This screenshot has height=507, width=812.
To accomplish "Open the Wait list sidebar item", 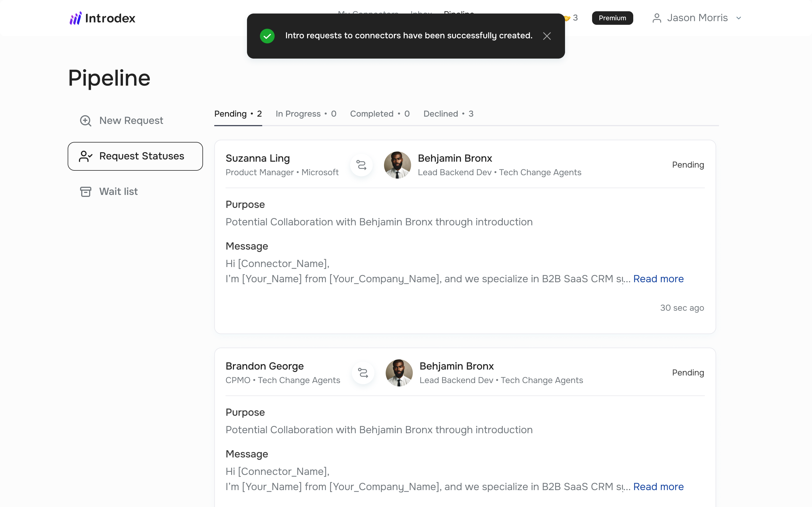I will [x=118, y=192].
